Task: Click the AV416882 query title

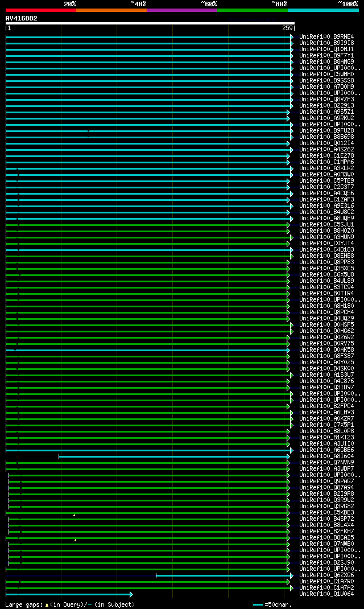Action: click(x=22, y=18)
